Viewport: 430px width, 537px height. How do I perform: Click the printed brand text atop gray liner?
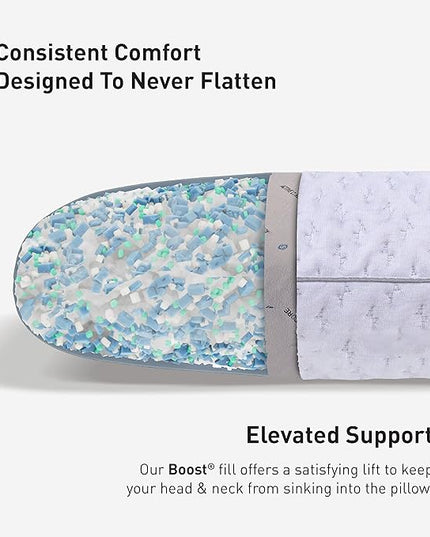(x=290, y=192)
